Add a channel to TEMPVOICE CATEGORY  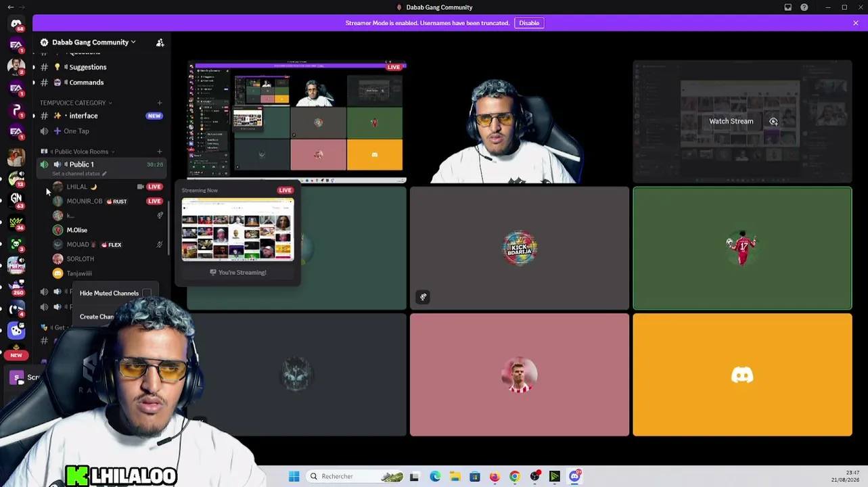160,103
